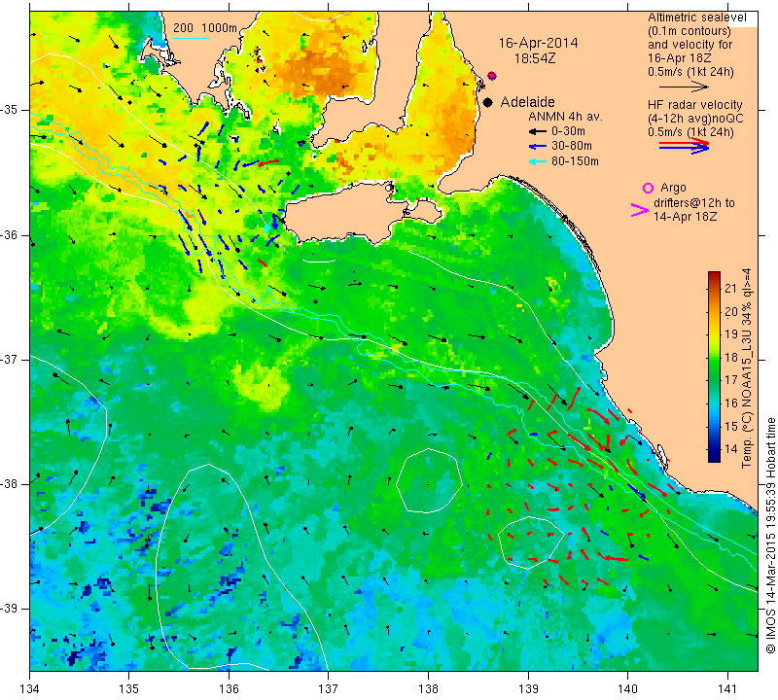Click the 16-Apr-2014 date text

pos(538,43)
